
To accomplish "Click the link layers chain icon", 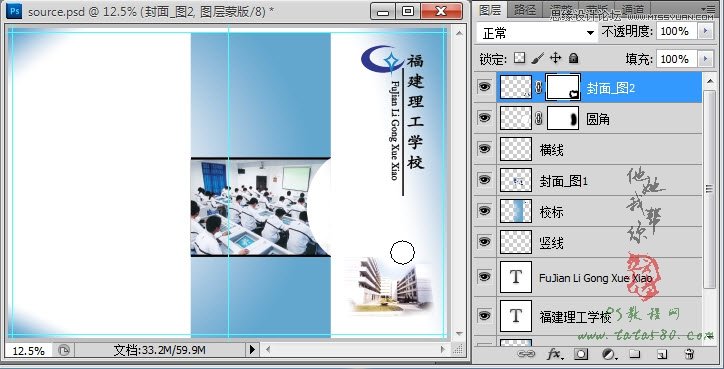I will tap(526, 354).
